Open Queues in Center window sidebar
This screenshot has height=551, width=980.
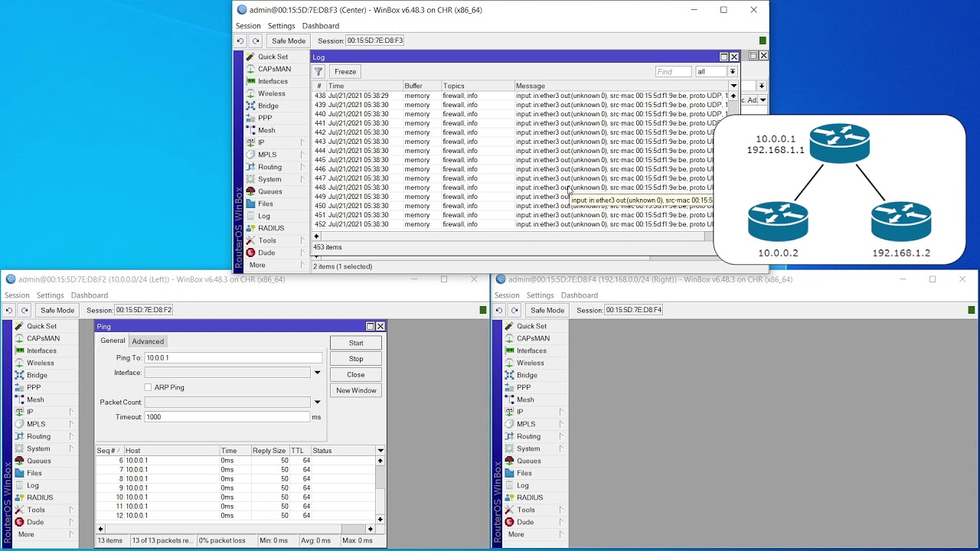(x=269, y=191)
